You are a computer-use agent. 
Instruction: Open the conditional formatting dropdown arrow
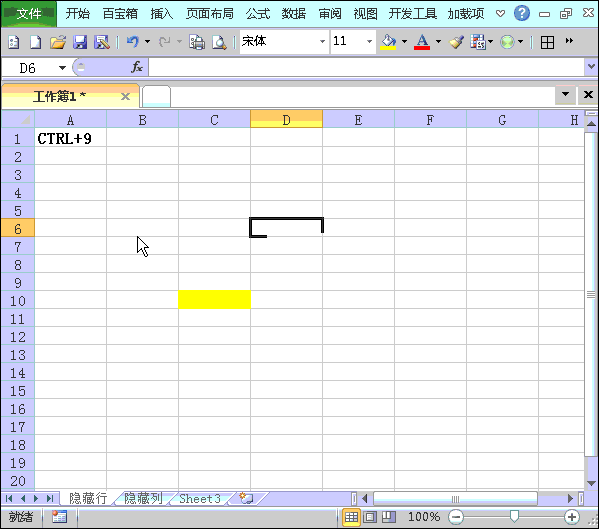click(x=491, y=41)
